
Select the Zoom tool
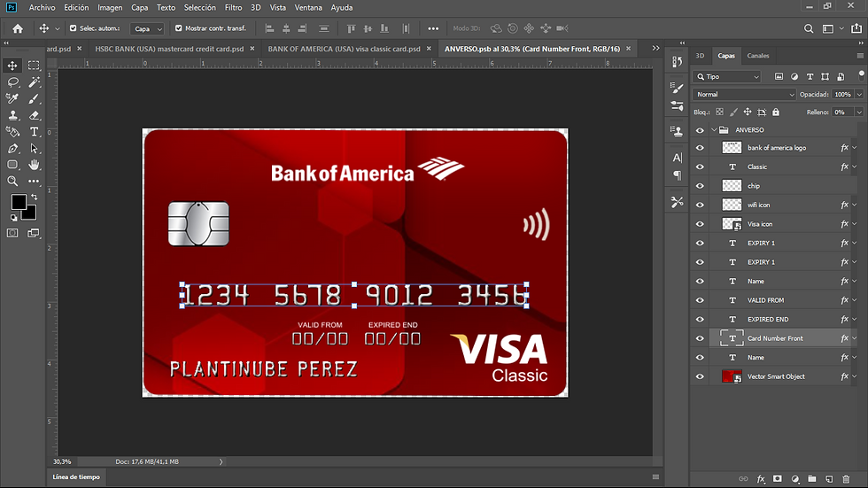pyautogui.click(x=12, y=181)
